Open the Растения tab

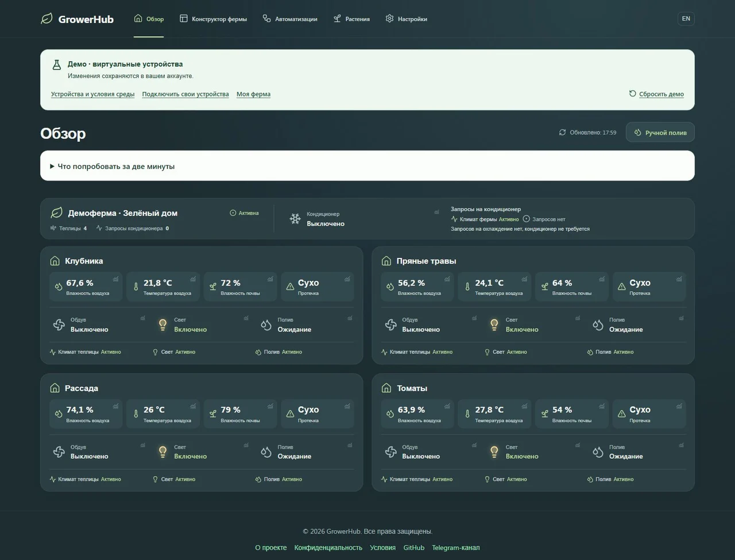pyautogui.click(x=351, y=19)
